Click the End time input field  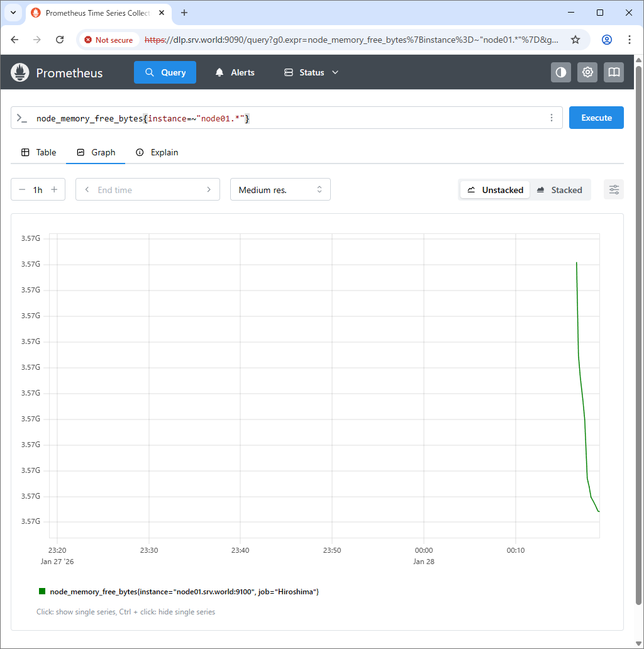pos(147,189)
